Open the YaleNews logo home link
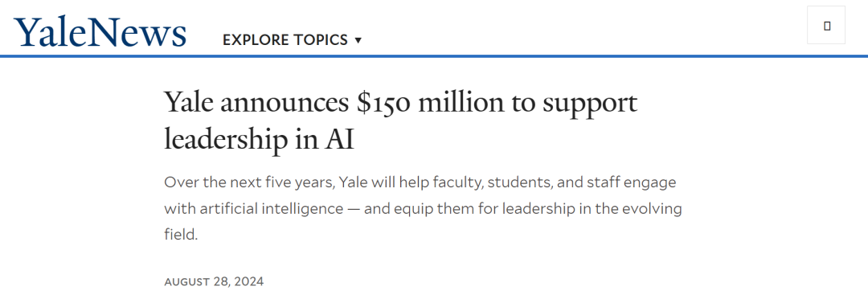This screenshot has width=868, height=291. click(100, 31)
